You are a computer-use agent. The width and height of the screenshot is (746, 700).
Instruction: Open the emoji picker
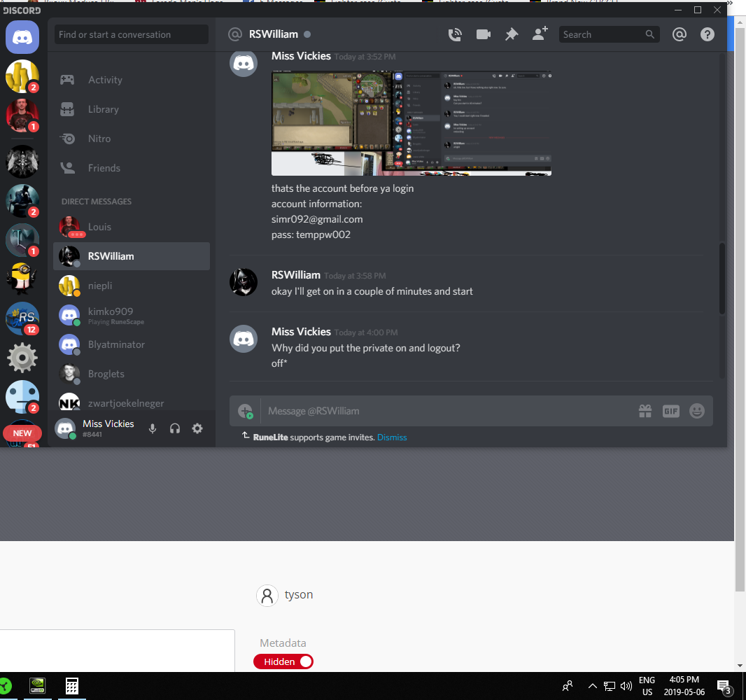tap(697, 411)
